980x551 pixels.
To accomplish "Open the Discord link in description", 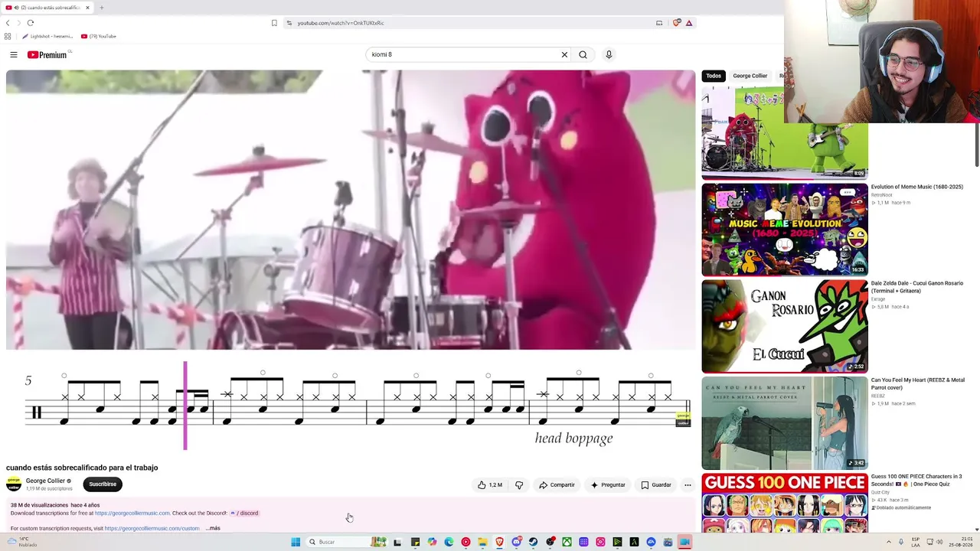I will 245,513.
